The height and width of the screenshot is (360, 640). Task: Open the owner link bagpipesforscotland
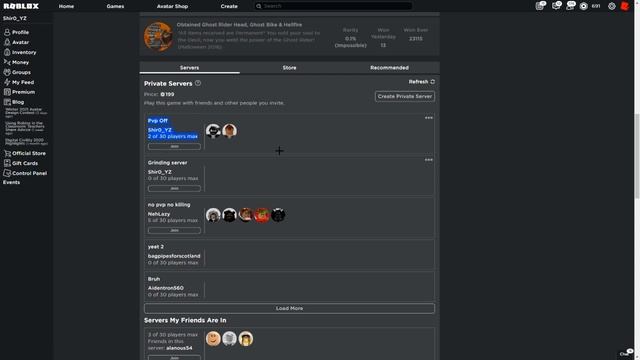[x=174, y=256]
